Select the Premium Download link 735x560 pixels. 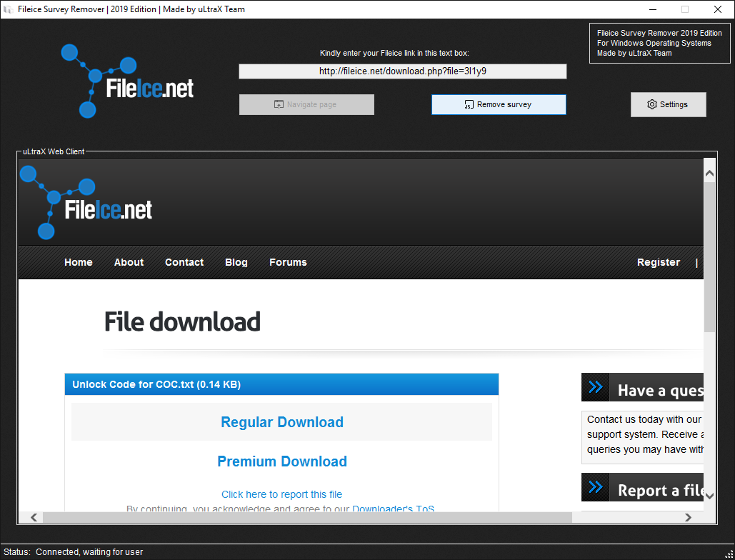point(281,461)
